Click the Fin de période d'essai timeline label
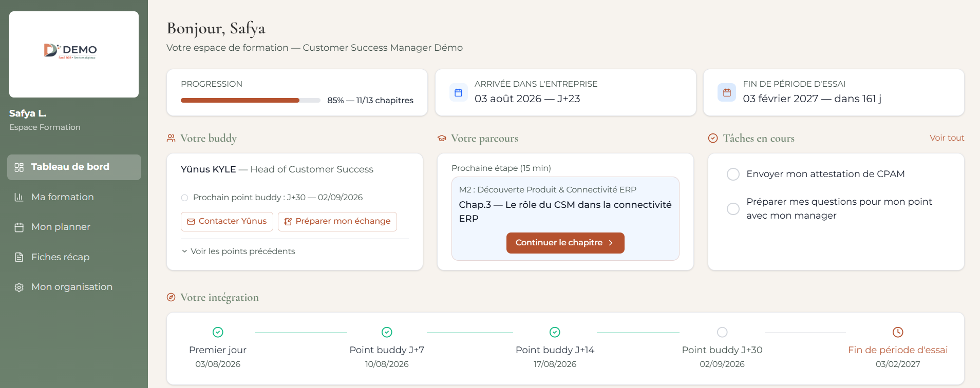 click(x=898, y=350)
